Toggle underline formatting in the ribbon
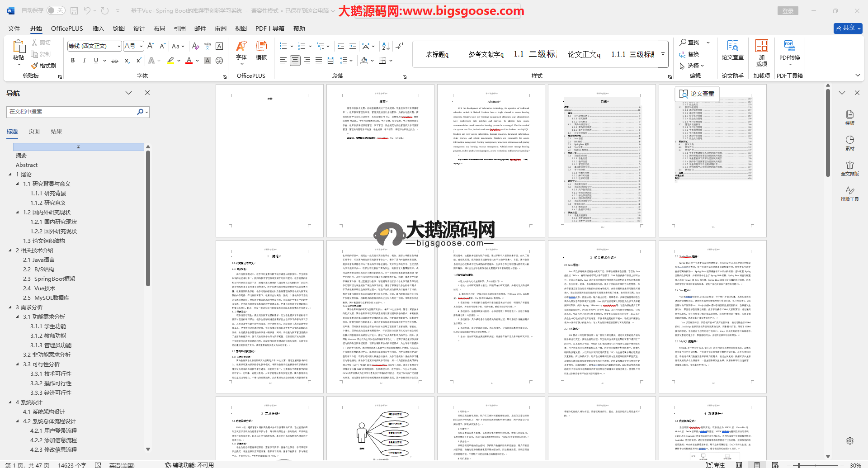This screenshot has width=868, height=468. [x=96, y=61]
